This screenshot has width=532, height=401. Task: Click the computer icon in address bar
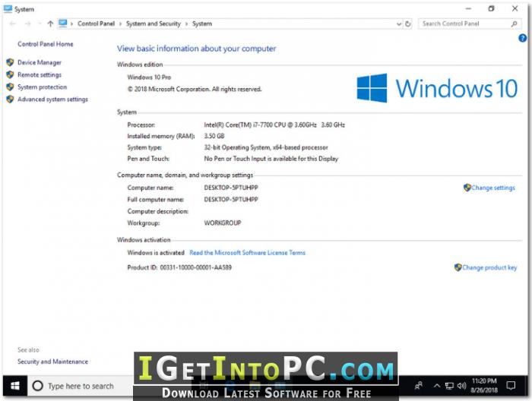click(x=63, y=24)
